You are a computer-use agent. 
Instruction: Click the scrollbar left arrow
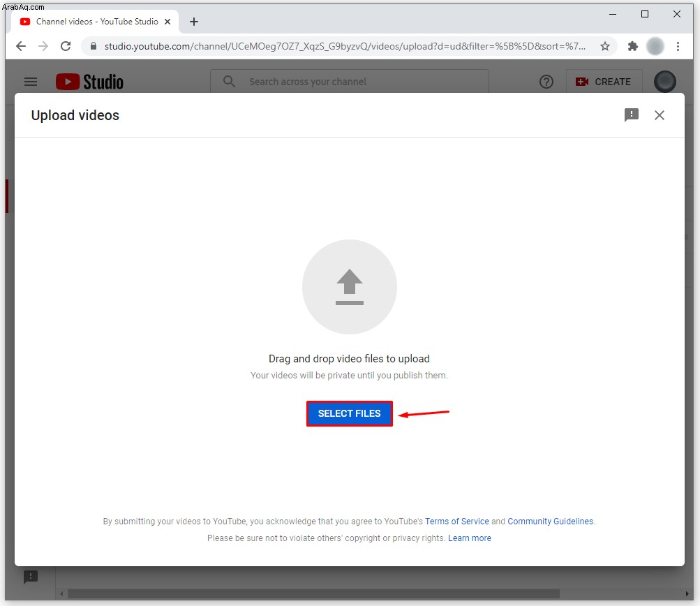[61, 593]
